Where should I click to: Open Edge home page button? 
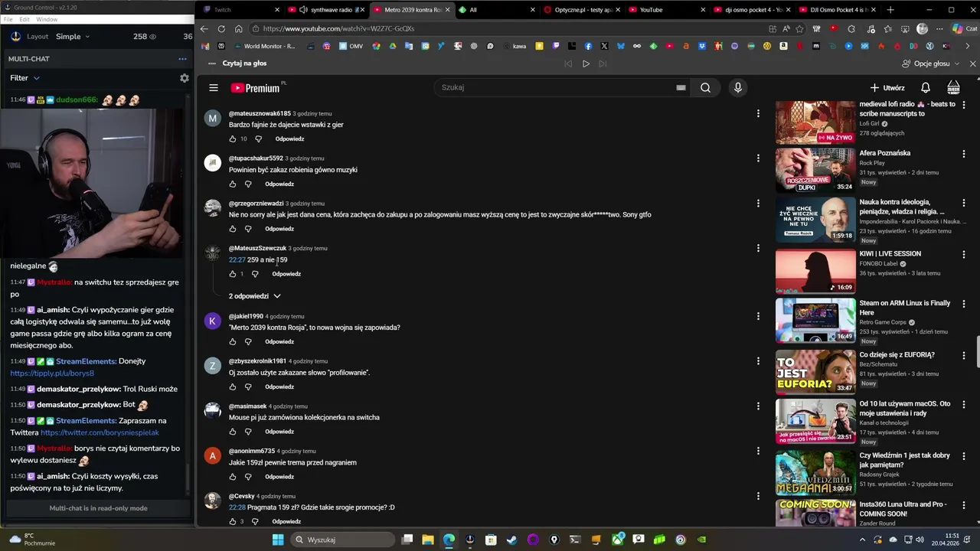tap(238, 28)
